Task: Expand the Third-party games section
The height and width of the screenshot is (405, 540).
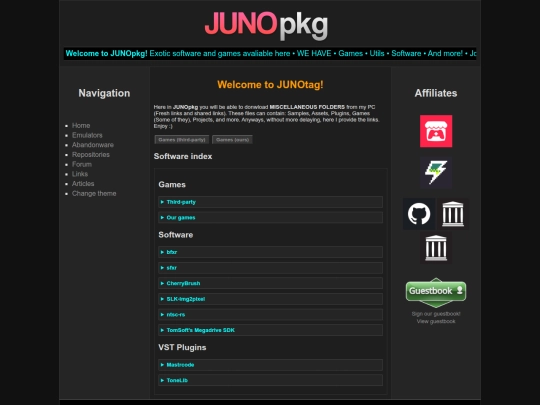Action: point(270,202)
